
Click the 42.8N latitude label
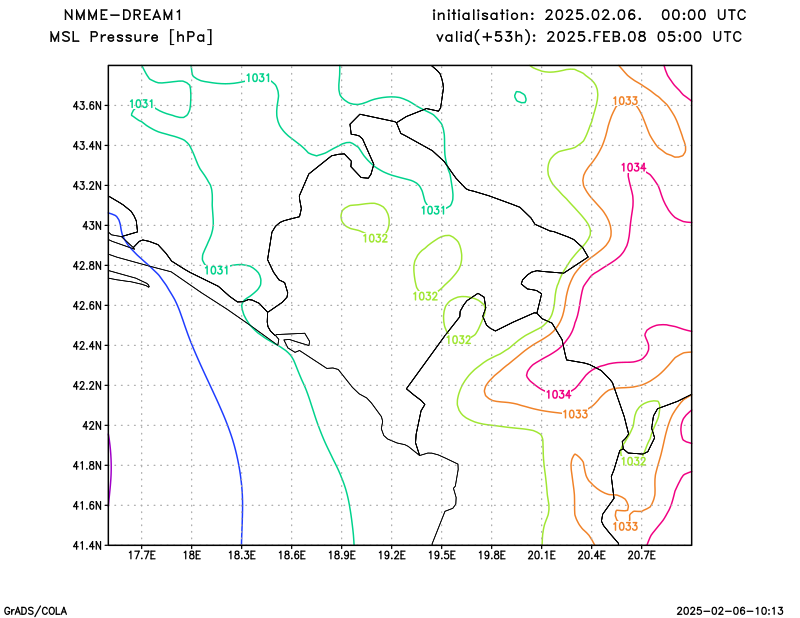click(x=87, y=265)
